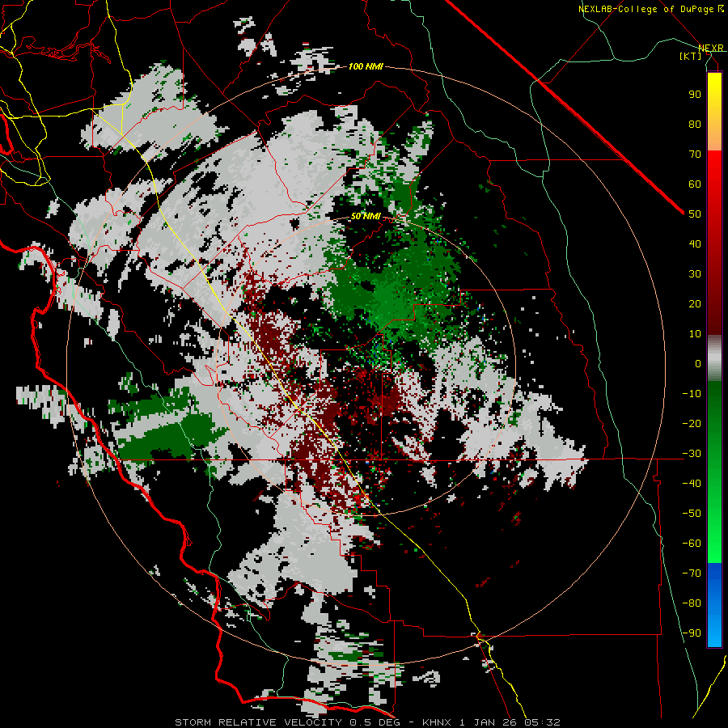Click the 70 value on the velocity scale
Screen dimensions: 728x728
695,154
